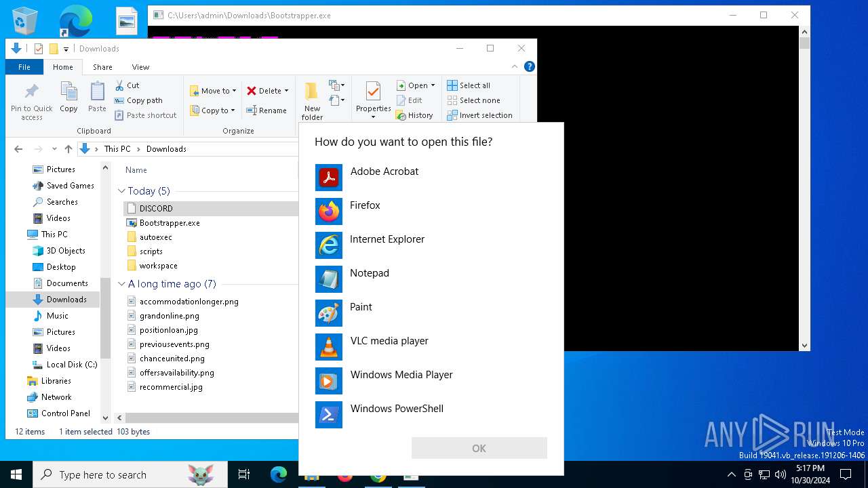Select Notepad to open this file

click(431, 279)
